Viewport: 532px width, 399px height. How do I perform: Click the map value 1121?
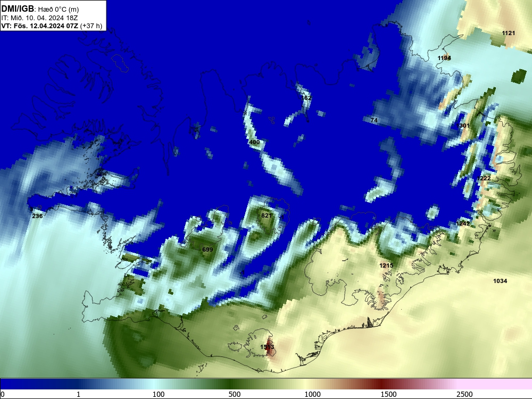(x=508, y=33)
